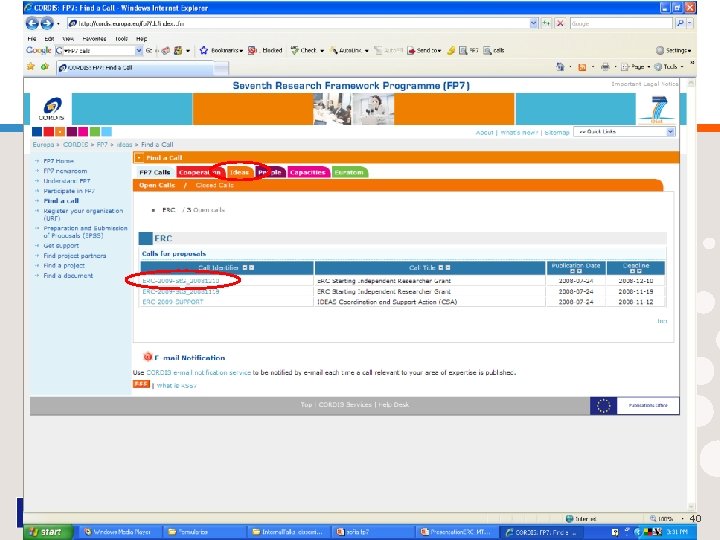Click the CORDIS e-mail notification service link
This screenshot has width=720, height=540.
tap(198, 372)
